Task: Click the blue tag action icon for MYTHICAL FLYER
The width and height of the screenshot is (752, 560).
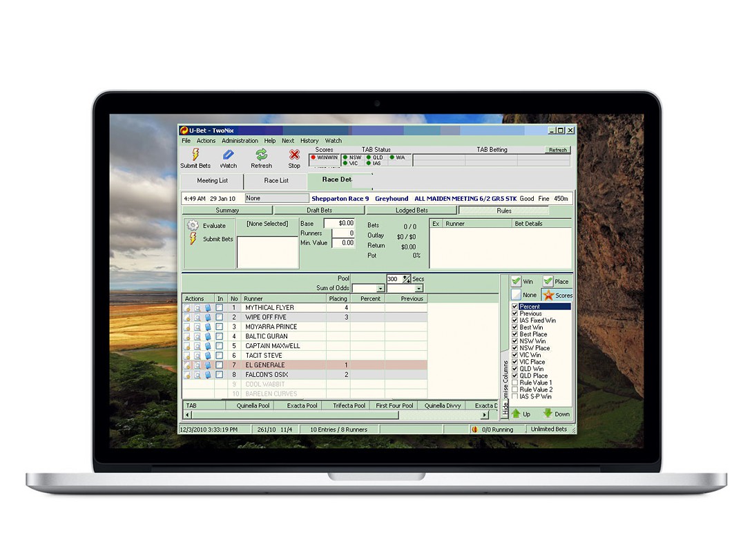Action: [x=208, y=308]
